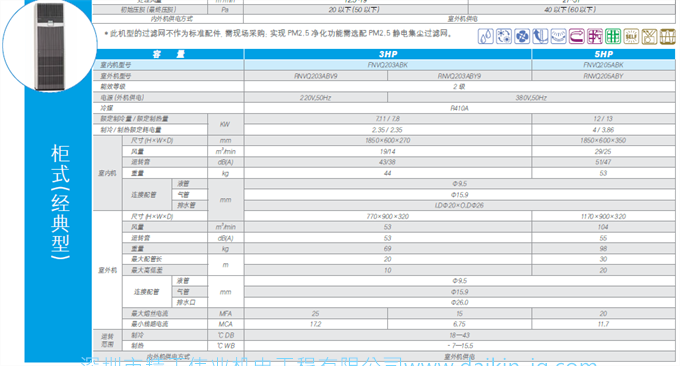Click the I.DΦ20×O.DΦ26 drain pipe value
This screenshot has width=680, height=366.
459,206
